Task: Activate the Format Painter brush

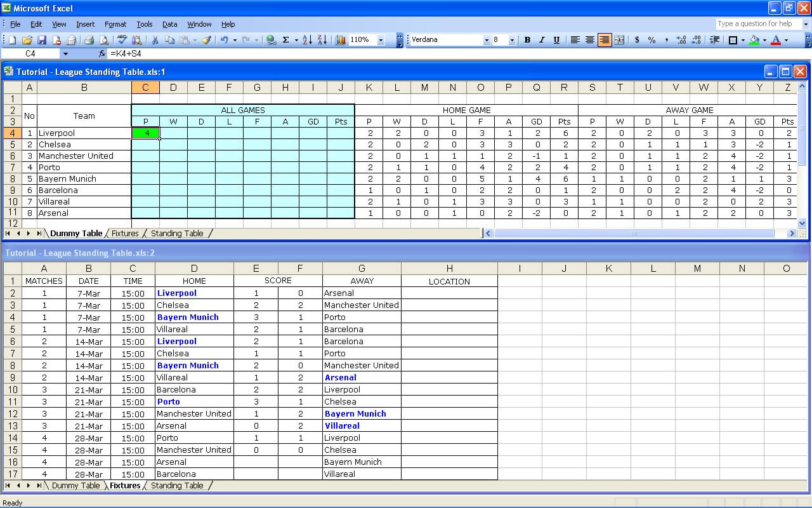Action: coord(206,40)
